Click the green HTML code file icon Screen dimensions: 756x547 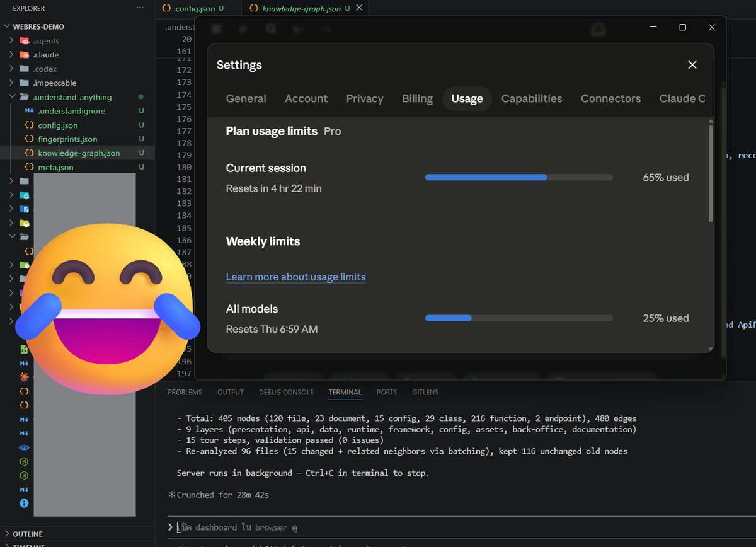point(24,348)
